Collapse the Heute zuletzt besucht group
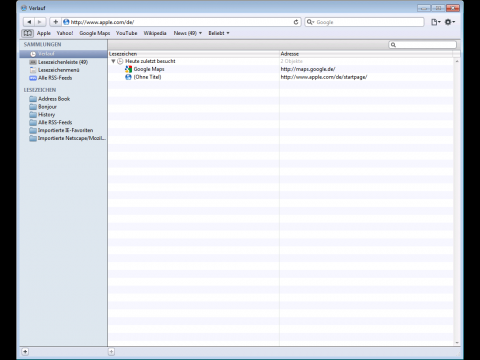The height and width of the screenshot is (360, 480). [x=113, y=61]
